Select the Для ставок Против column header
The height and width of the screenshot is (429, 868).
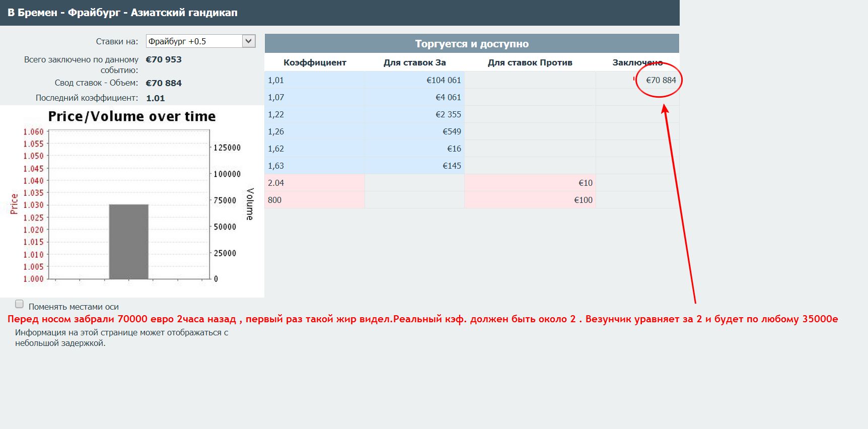click(530, 62)
